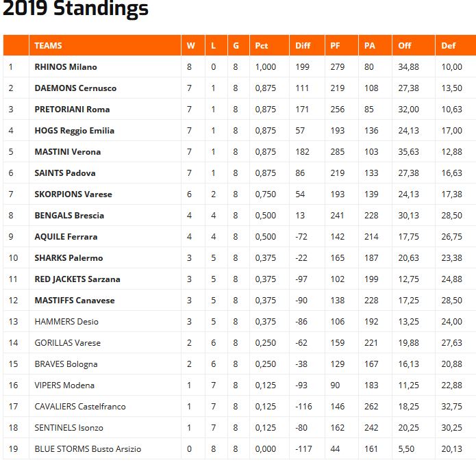Click the TEAMS column header
The image size is (476, 469).
(x=48, y=46)
